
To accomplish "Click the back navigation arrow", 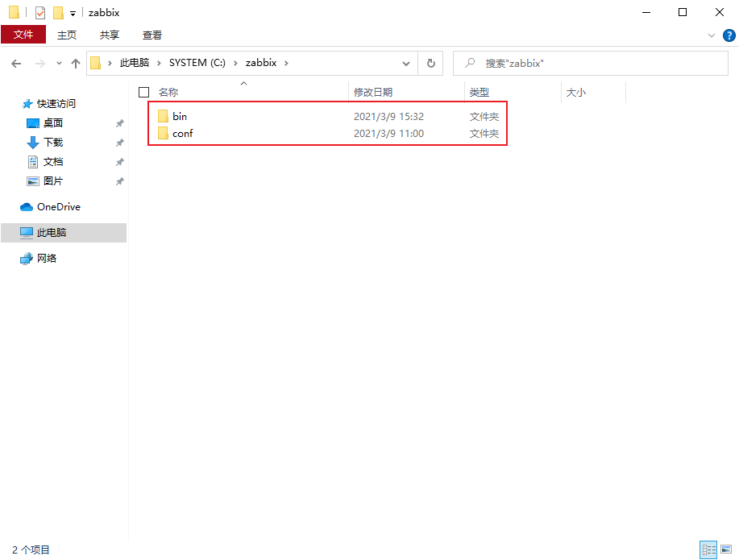I will click(16, 63).
